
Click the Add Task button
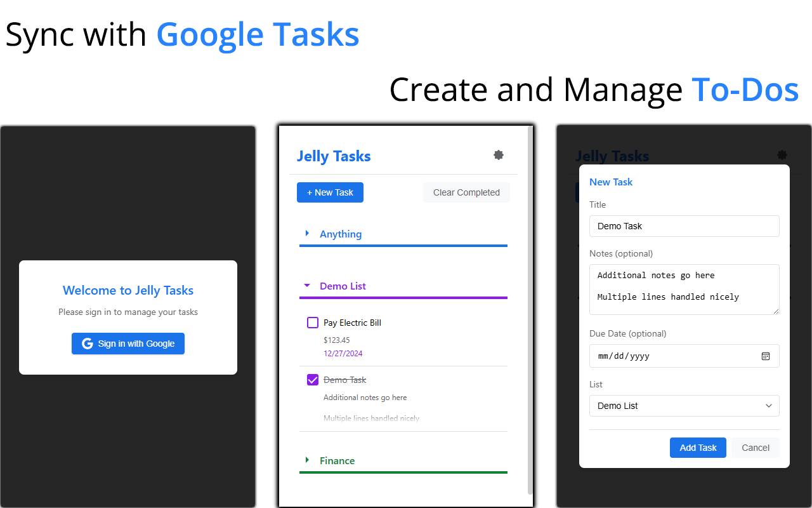(x=698, y=448)
